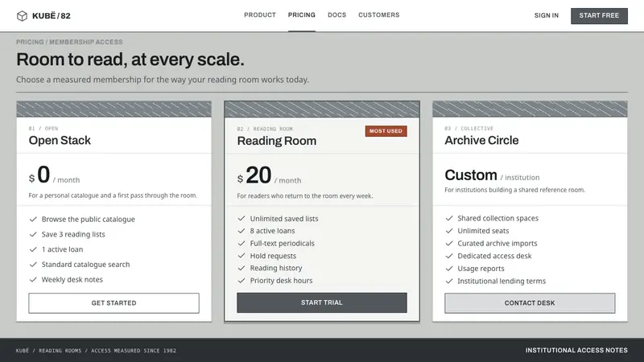The image size is (644, 362).
Task: Click the Pricing breadcrumb text
Action: [30, 42]
